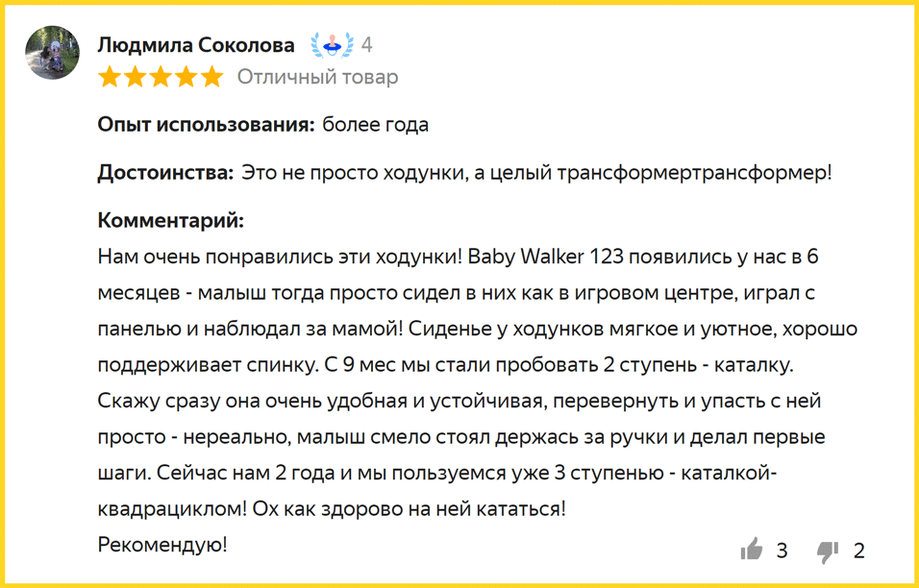919x588 pixels.
Task: Open the reviewer name Людмила Соколова
Action: pos(196,45)
